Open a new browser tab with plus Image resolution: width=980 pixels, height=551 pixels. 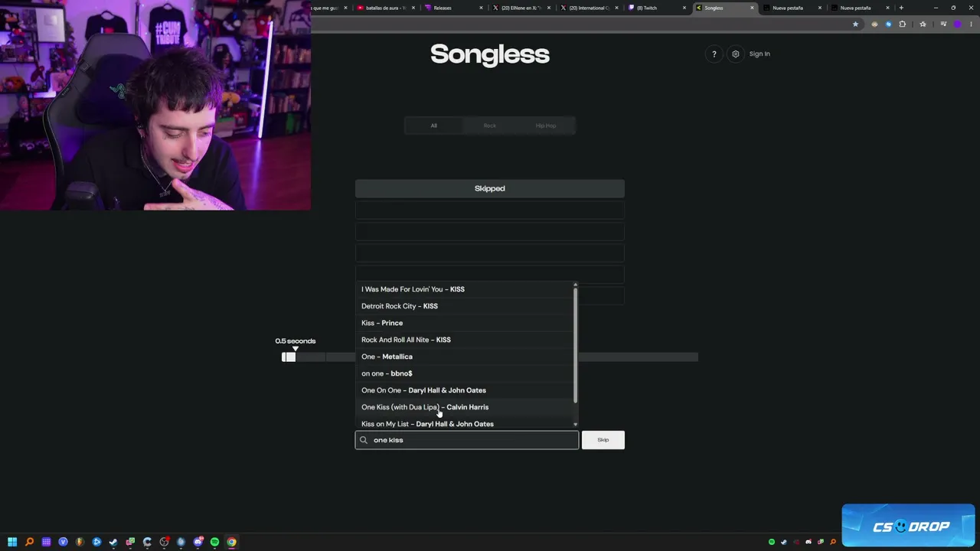click(x=901, y=8)
